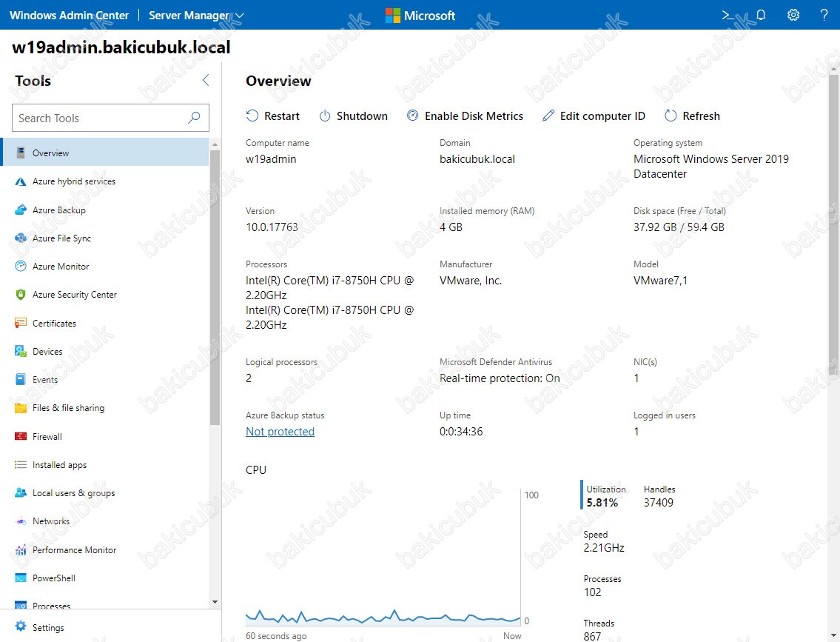Open the Events tool
The width and height of the screenshot is (840, 642).
pyautogui.click(x=105, y=379)
